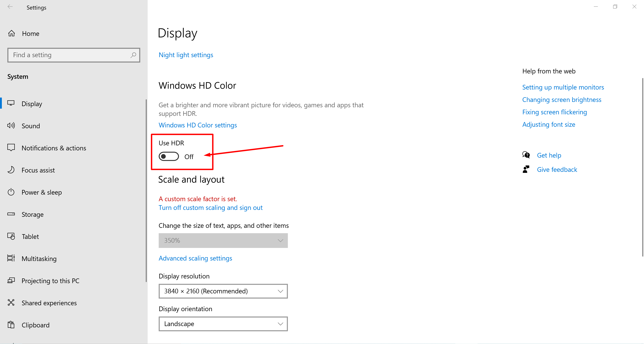This screenshot has width=644, height=344.
Task: Click the Sound speaker icon
Action: point(11,125)
